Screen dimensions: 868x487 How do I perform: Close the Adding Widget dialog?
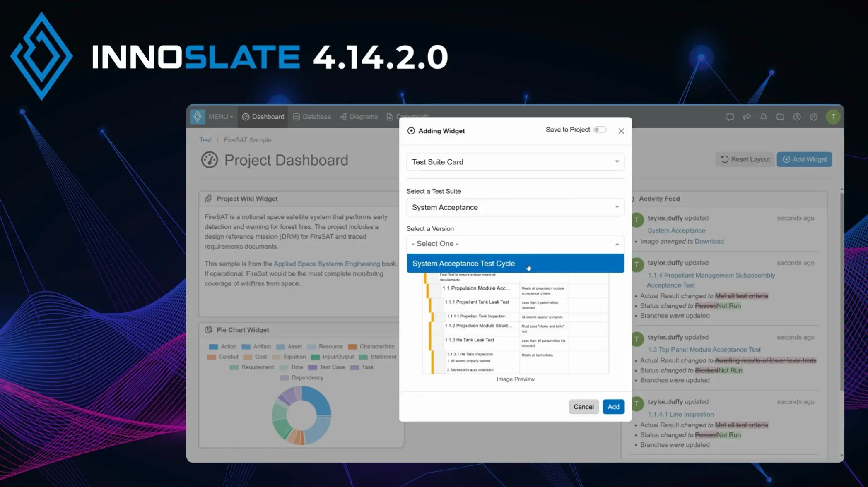coord(621,131)
